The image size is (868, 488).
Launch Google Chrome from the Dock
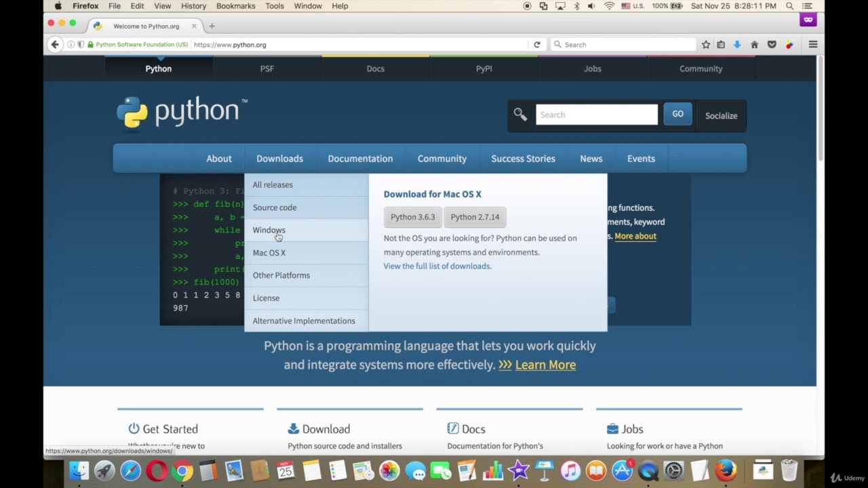pyautogui.click(x=182, y=470)
